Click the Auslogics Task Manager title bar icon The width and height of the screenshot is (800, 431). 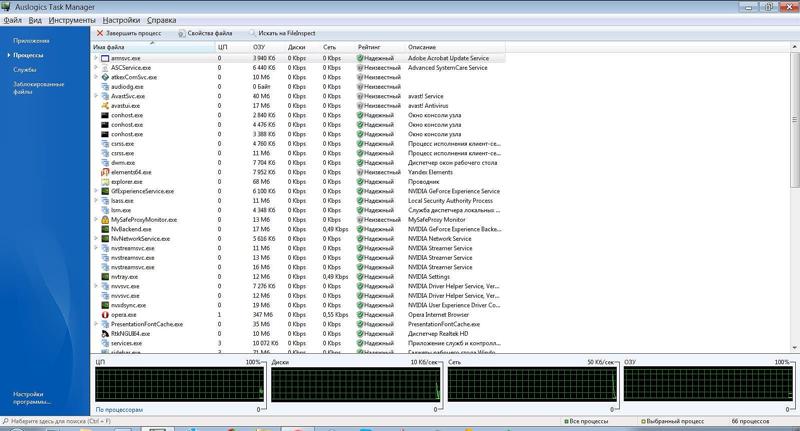point(6,7)
